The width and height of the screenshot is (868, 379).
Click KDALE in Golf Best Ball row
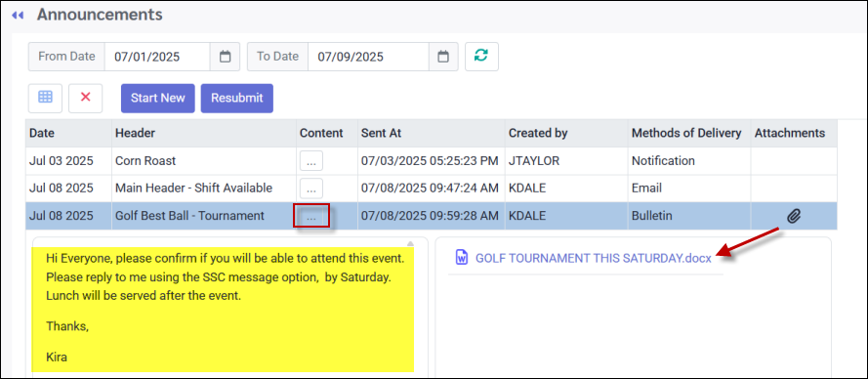tap(566, 216)
